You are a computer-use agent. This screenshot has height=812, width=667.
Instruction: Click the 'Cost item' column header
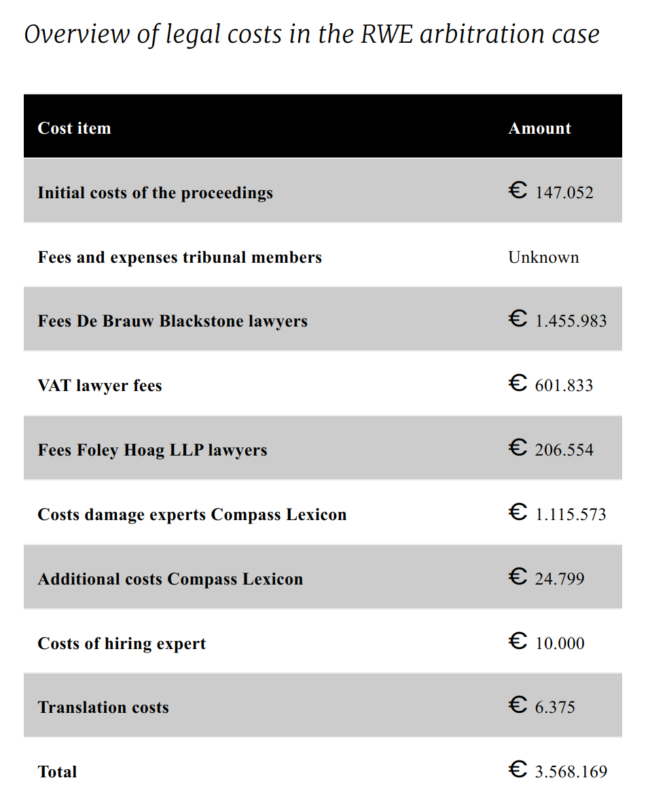point(74,128)
